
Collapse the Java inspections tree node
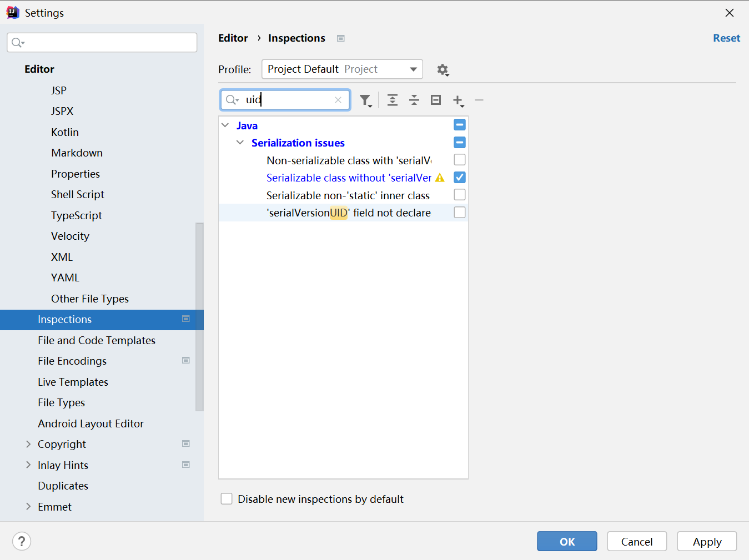click(x=225, y=125)
